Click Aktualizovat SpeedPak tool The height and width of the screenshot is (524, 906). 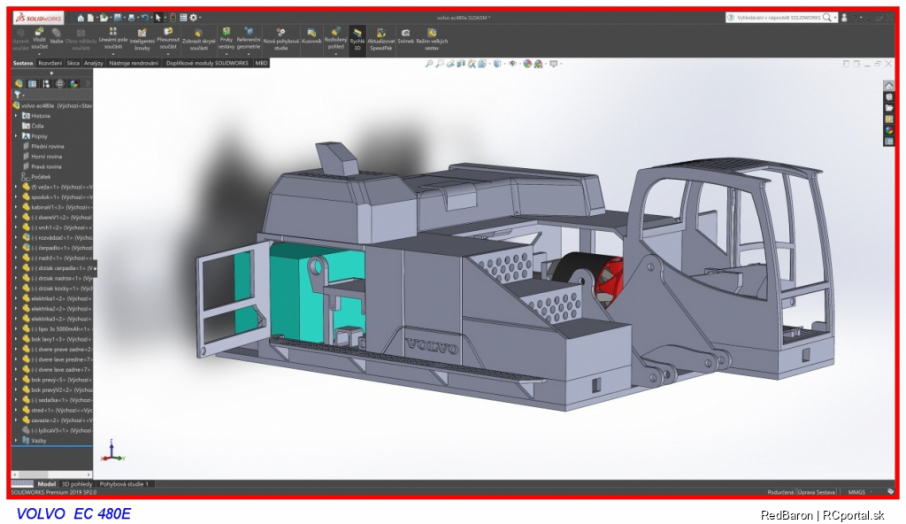pyautogui.click(x=381, y=39)
